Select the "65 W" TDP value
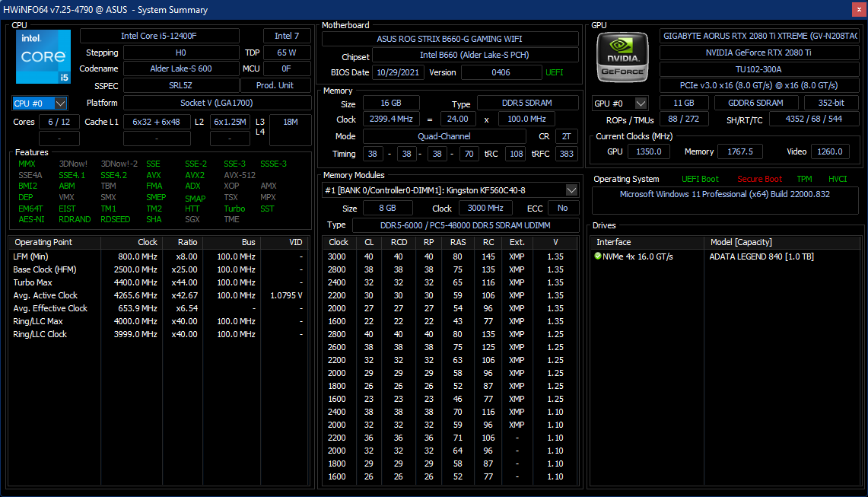The image size is (868, 497). pyautogui.click(x=287, y=53)
